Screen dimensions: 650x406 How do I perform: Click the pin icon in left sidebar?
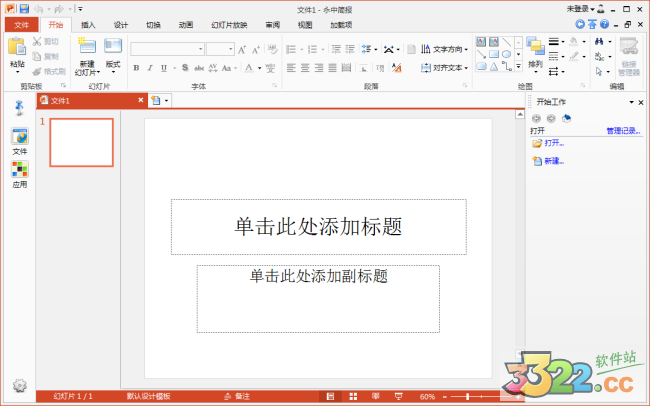point(19,108)
